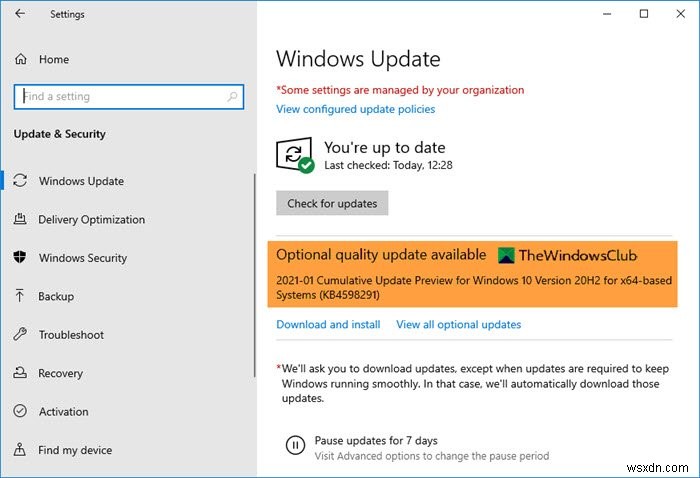The image size is (700, 478).
Task: Open View configured update policies link
Action: tap(355, 109)
